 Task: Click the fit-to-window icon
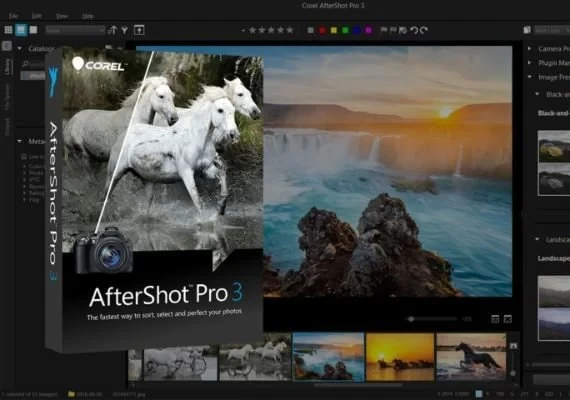click(508, 319)
